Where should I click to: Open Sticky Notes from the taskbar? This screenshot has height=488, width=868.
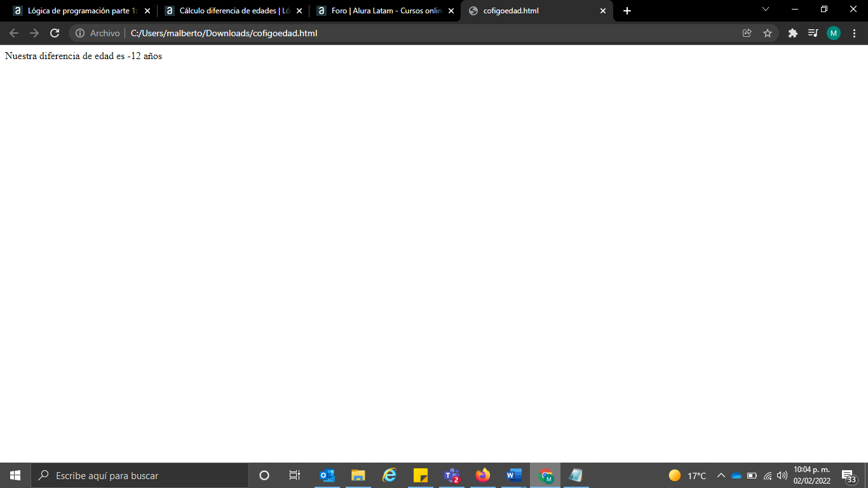pyautogui.click(x=421, y=475)
